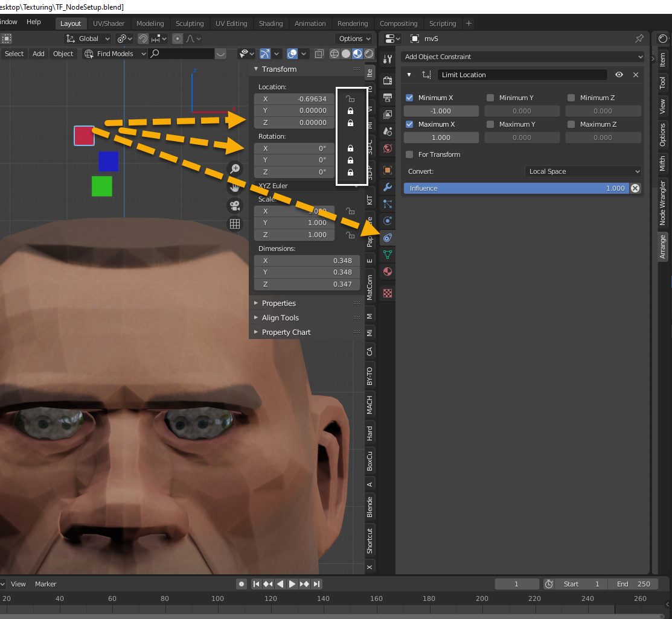
Task: Open the Tool properties tab (wrench and screwdriver icon)
Action: (388, 59)
